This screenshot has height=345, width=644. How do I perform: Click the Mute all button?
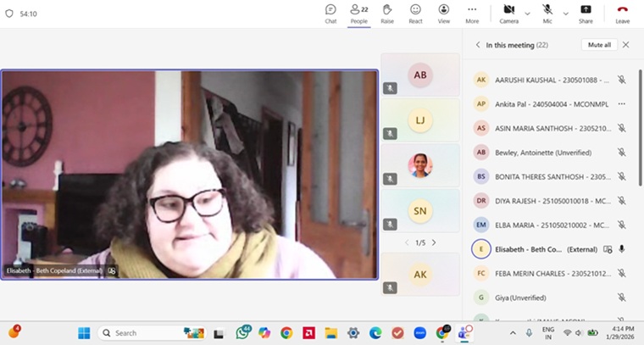pos(598,45)
